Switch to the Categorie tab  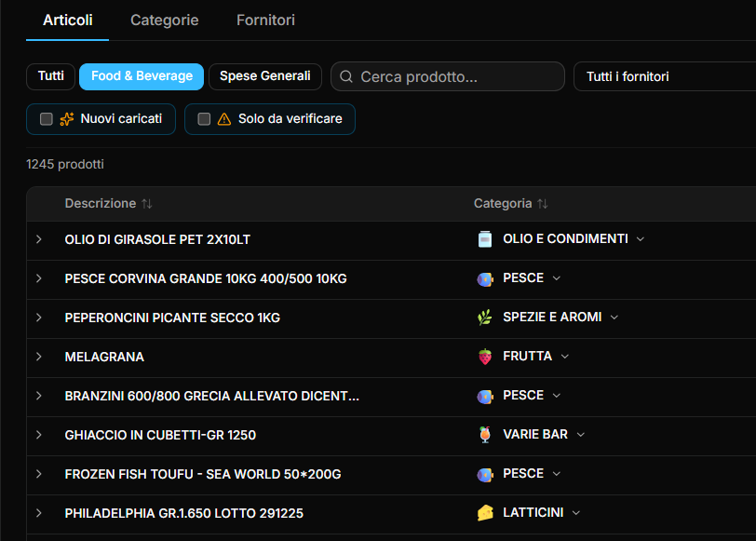point(165,20)
